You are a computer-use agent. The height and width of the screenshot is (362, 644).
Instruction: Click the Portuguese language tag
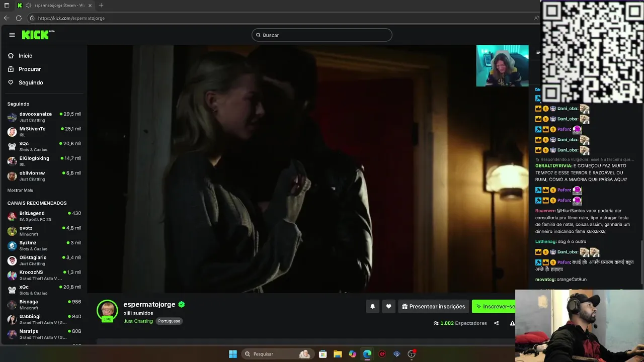(x=169, y=321)
